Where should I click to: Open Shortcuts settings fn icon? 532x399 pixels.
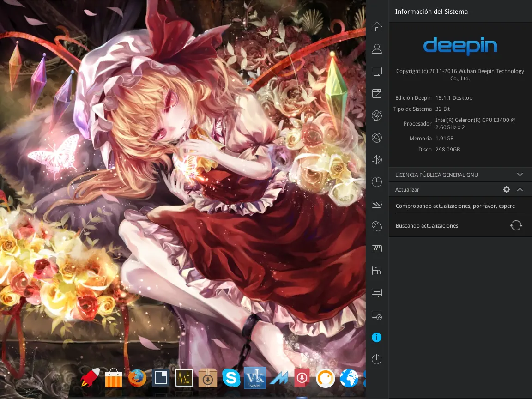tap(377, 271)
